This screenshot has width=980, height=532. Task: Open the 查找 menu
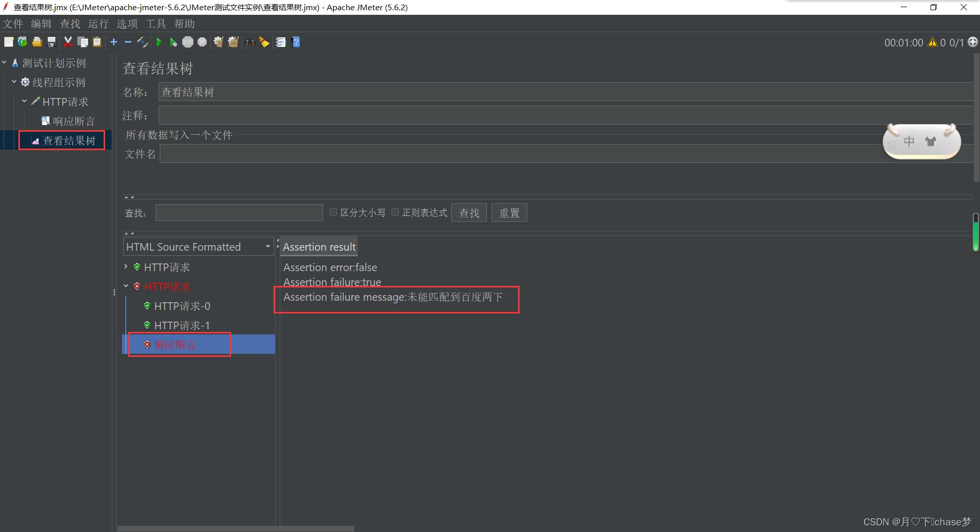click(x=70, y=24)
